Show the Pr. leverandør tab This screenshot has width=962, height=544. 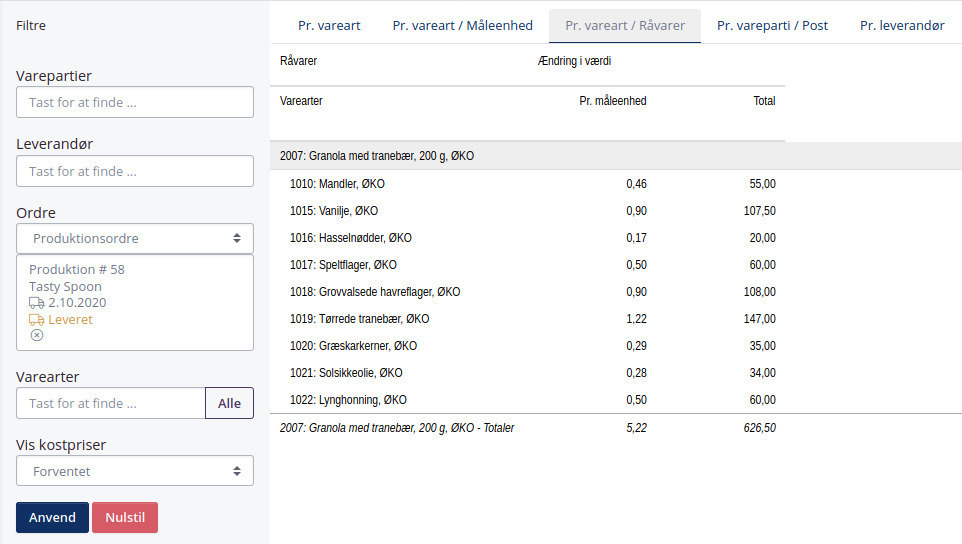(x=901, y=26)
